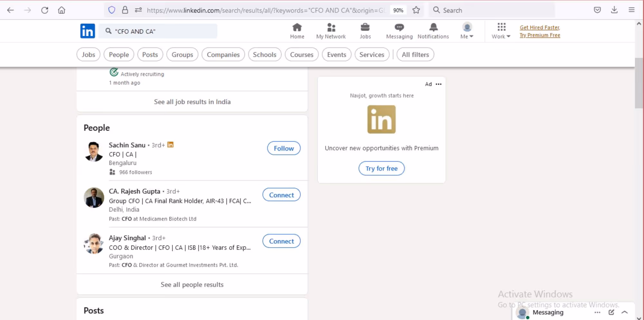Image resolution: width=644 pixels, height=320 pixels.
Task: Filter results by Jobs
Action: (x=88, y=54)
